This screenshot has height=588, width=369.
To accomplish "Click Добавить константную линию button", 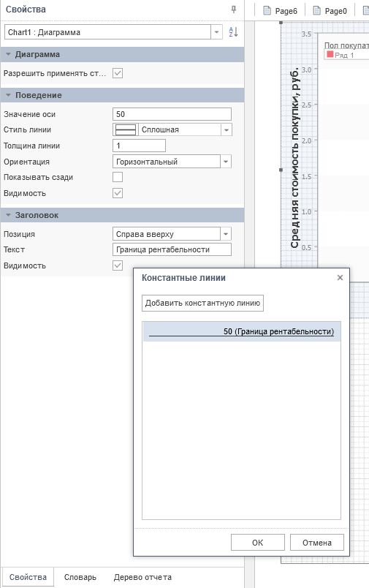I will click(x=202, y=303).
